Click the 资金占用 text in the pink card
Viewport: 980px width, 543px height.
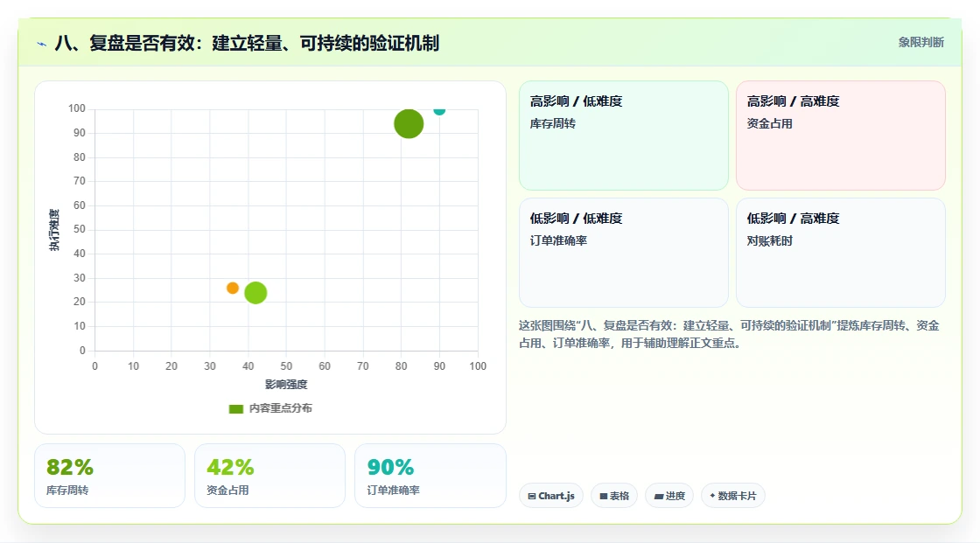769,123
